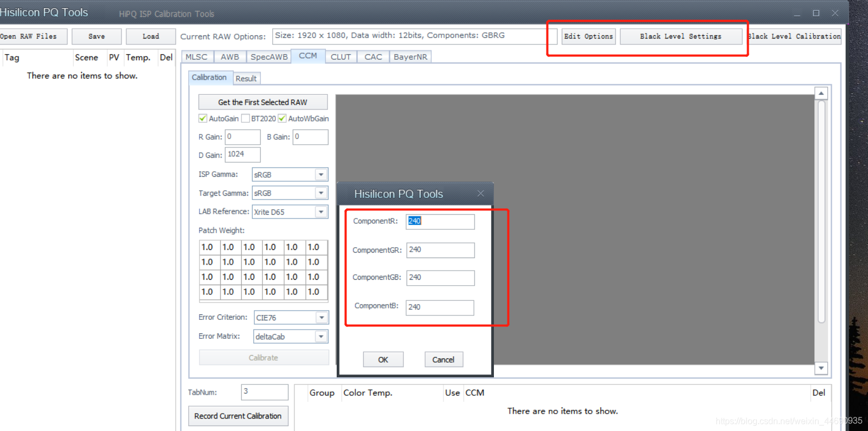Close the main PQ Tools window
The height and width of the screenshot is (431, 868).
click(835, 13)
